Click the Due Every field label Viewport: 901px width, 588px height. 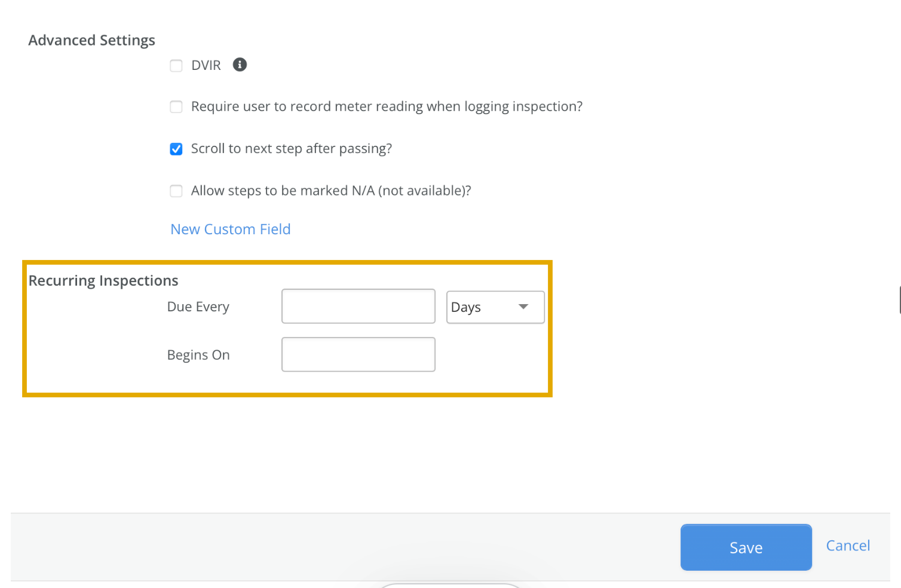coord(198,307)
